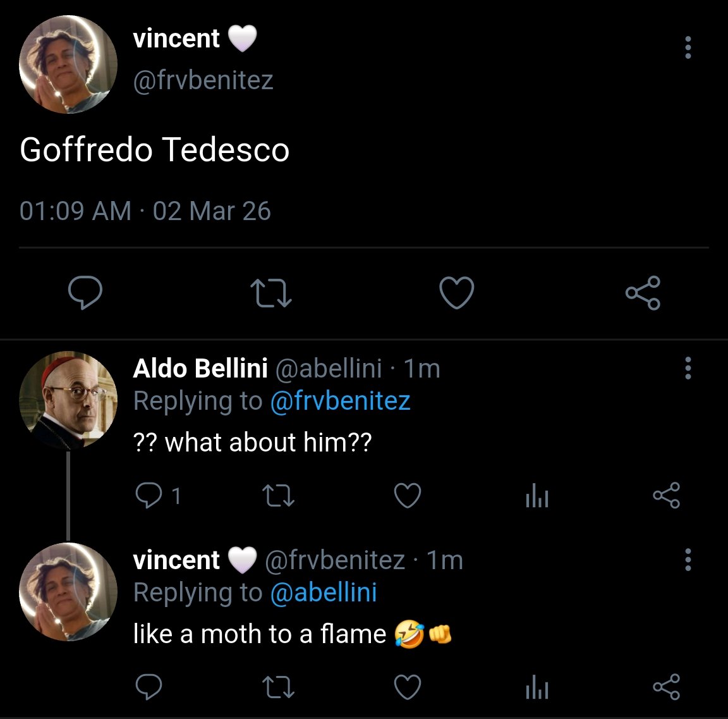Open Aldo Bellini's profile picture
The width and height of the screenshot is (728, 719).
click(x=68, y=400)
